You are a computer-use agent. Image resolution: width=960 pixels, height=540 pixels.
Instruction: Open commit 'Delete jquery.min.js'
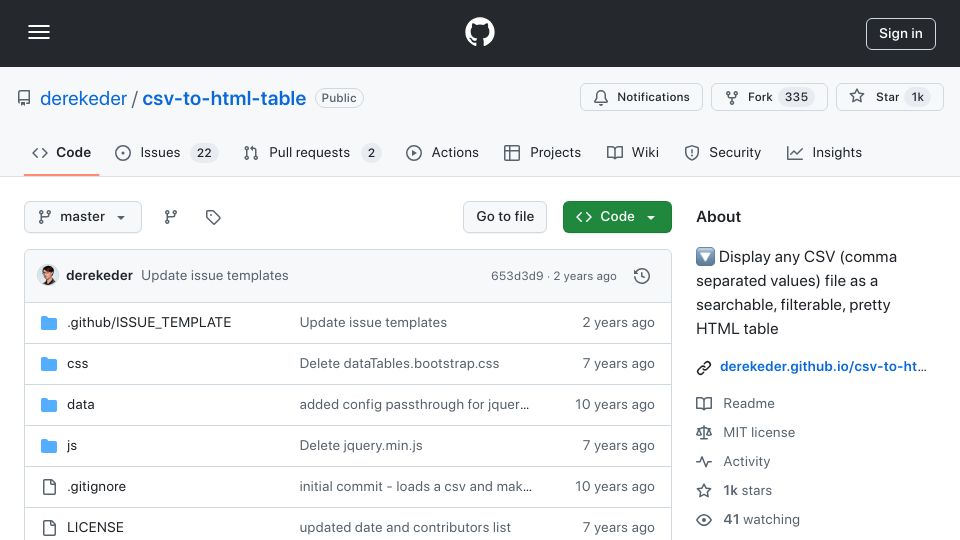361,446
